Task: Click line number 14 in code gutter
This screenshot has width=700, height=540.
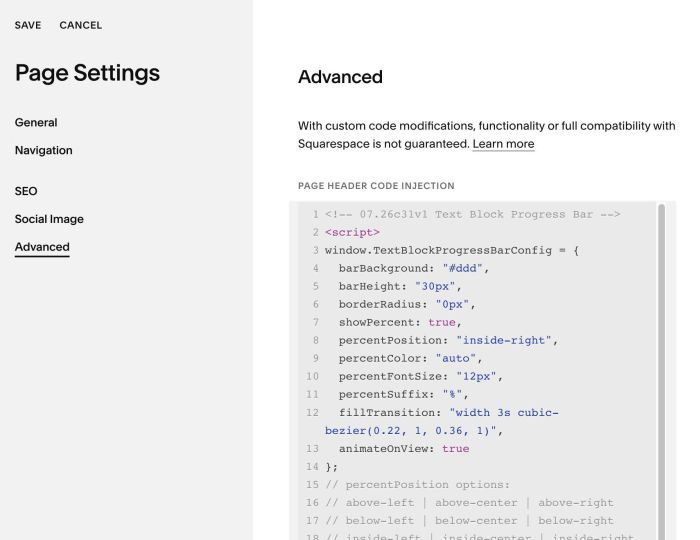Action: [x=312, y=467]
